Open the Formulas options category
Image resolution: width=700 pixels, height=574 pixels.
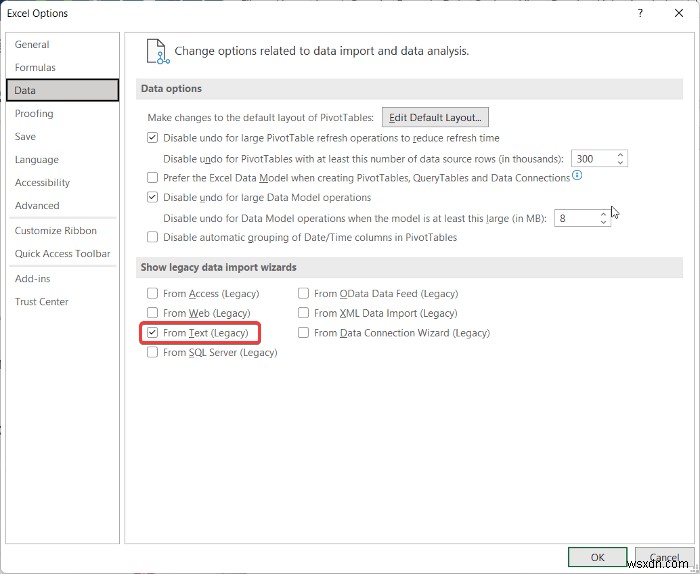[62, 67]
